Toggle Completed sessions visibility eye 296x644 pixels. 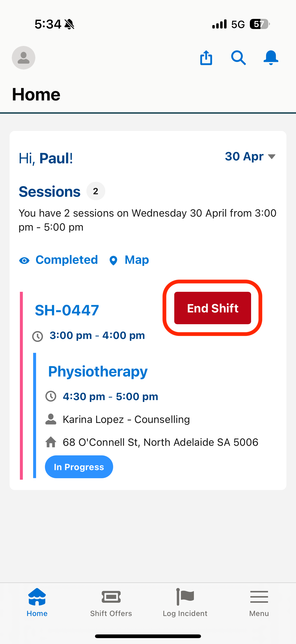click(24, 261)
